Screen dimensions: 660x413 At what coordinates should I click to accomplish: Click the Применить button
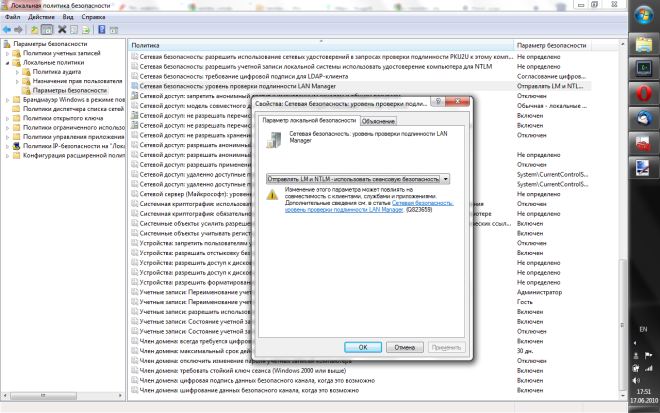click(446, 347)
